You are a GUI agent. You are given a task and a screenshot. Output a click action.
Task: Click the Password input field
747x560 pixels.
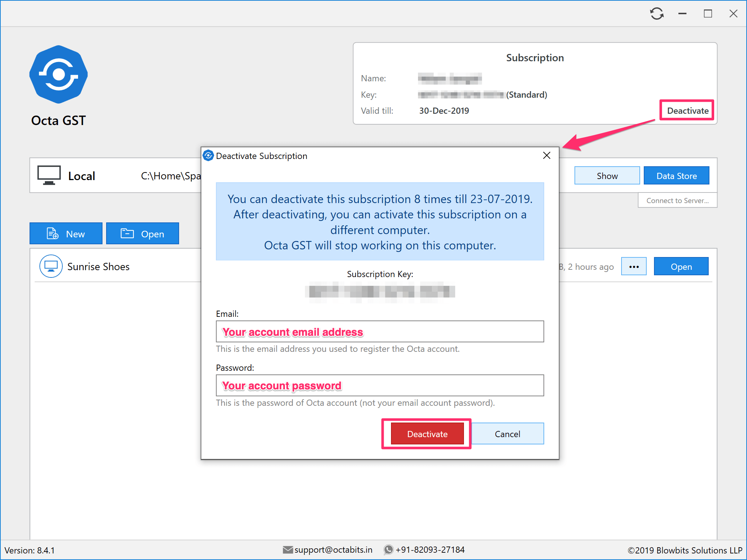[x=380, y=385]
